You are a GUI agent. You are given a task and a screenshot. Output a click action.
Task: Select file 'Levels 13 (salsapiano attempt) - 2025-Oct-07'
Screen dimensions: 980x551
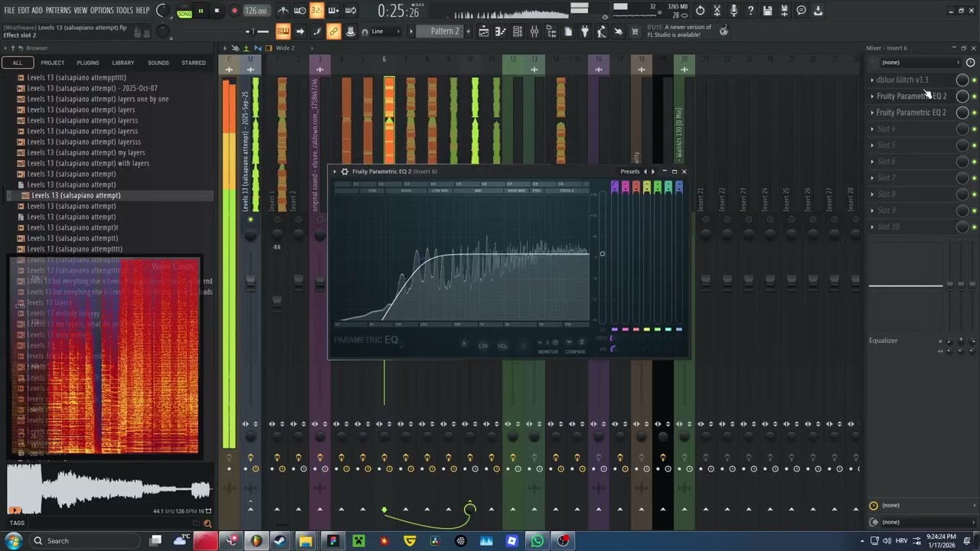(92, 88)
